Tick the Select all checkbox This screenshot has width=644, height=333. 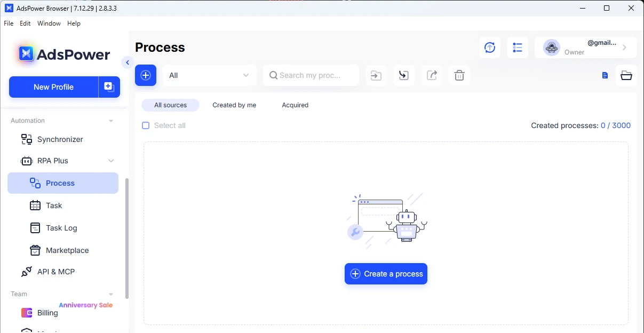(146, 125)
